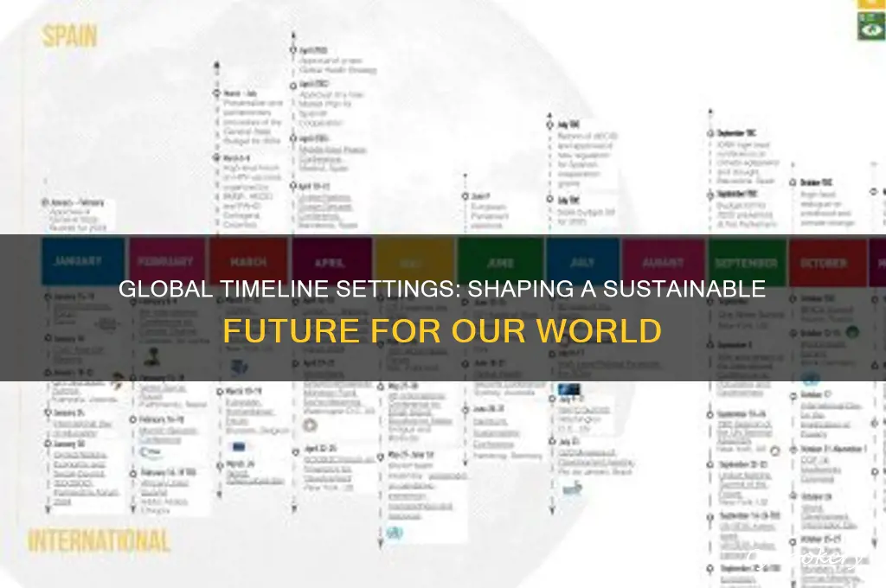Click the SPAIN section heading
The image size is (886, 588).
tap(69, 36)
